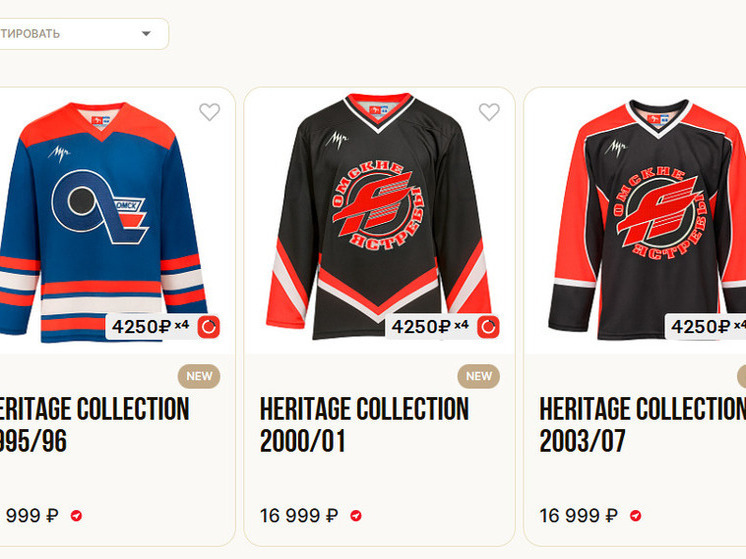
Task: Click 16 999 ₽ price on 2000/01 card
Action: (x=299, y=516)
